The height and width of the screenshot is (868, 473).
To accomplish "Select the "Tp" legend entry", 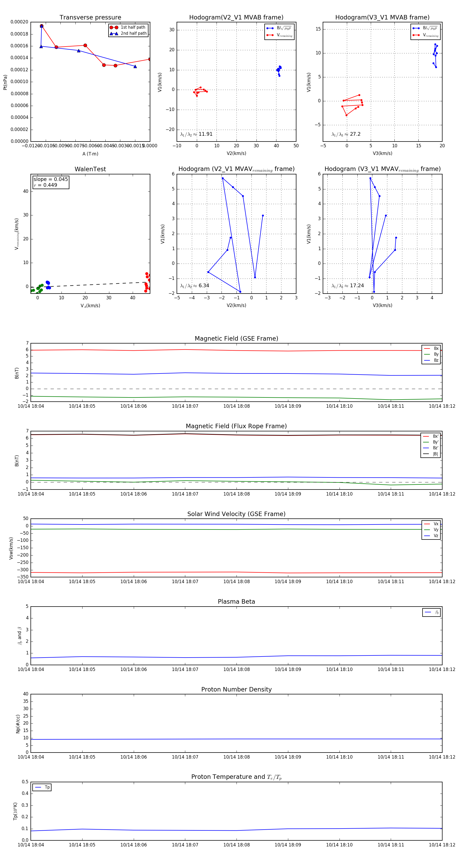I will (x=42, y=787).
